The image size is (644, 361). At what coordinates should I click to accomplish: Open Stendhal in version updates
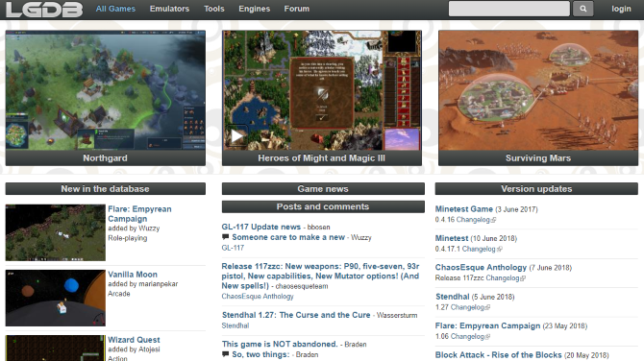coord(452,297)
